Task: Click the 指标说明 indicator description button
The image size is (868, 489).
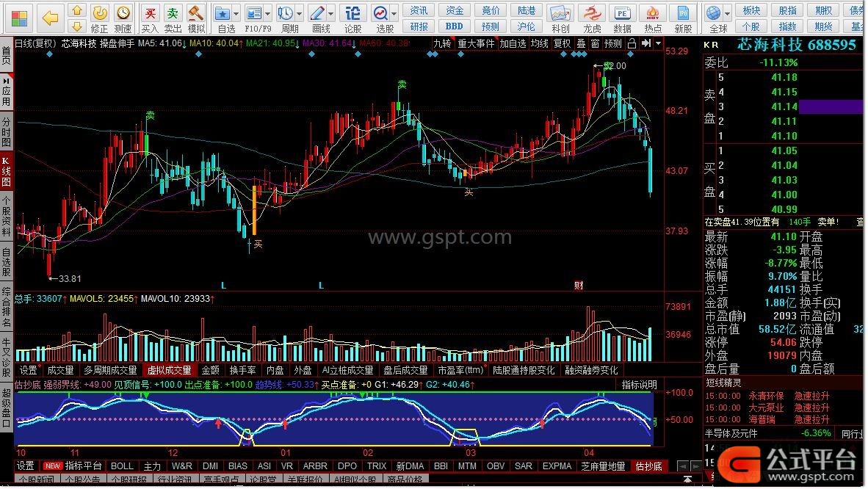Action: tap(639, 384)
